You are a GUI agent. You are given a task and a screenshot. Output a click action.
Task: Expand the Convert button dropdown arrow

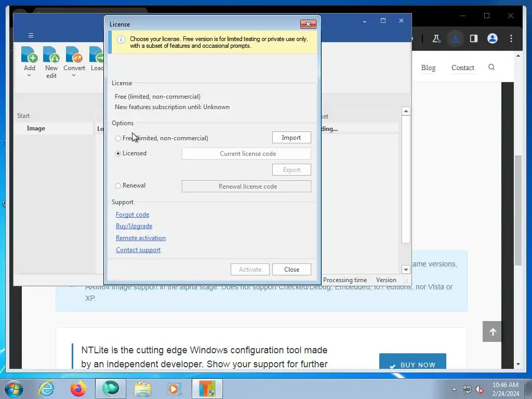pyautogui.click(x=74, y=75)
